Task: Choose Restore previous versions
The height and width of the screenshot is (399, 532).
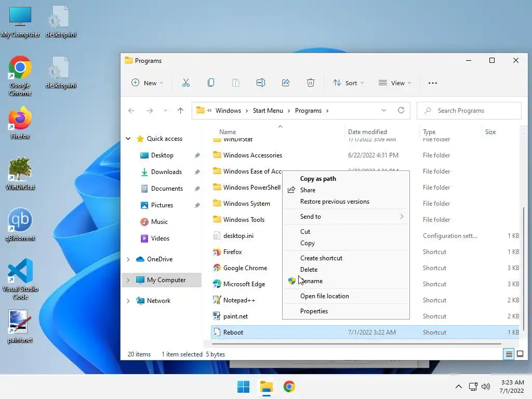Action: click(345, 202)
